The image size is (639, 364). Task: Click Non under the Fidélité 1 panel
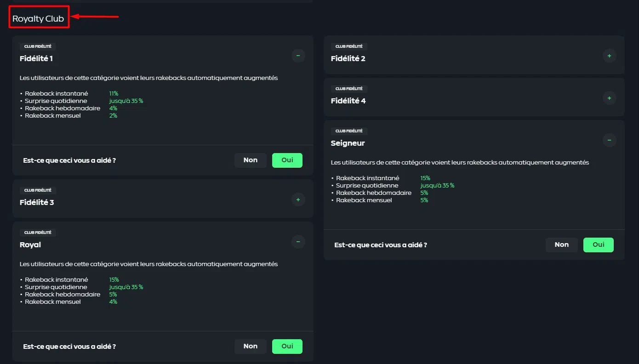coord(250,160)
